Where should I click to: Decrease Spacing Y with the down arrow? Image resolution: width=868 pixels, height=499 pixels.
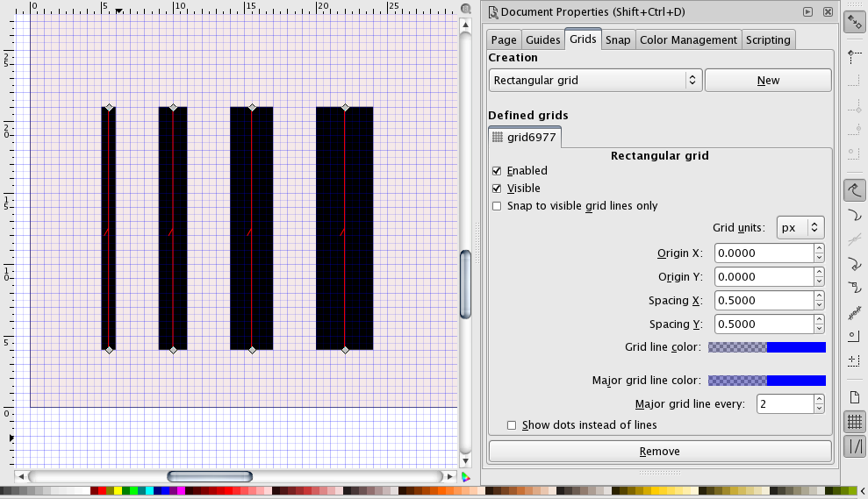click(819, 329)
